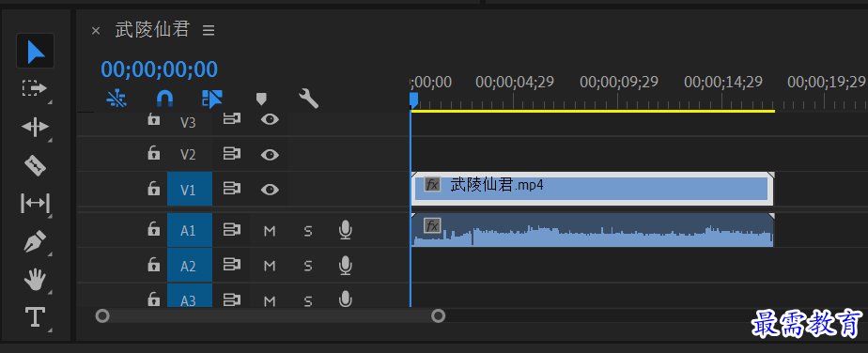Add a marker to the timeline
This screenshot has height=353, width=868.
click(261, 99)
